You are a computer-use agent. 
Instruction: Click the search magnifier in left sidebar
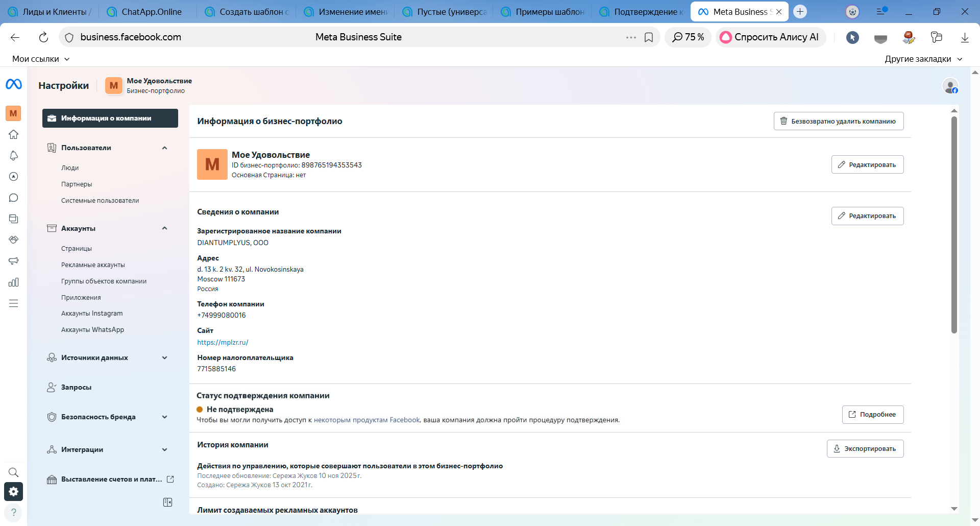tap(14, 472)
